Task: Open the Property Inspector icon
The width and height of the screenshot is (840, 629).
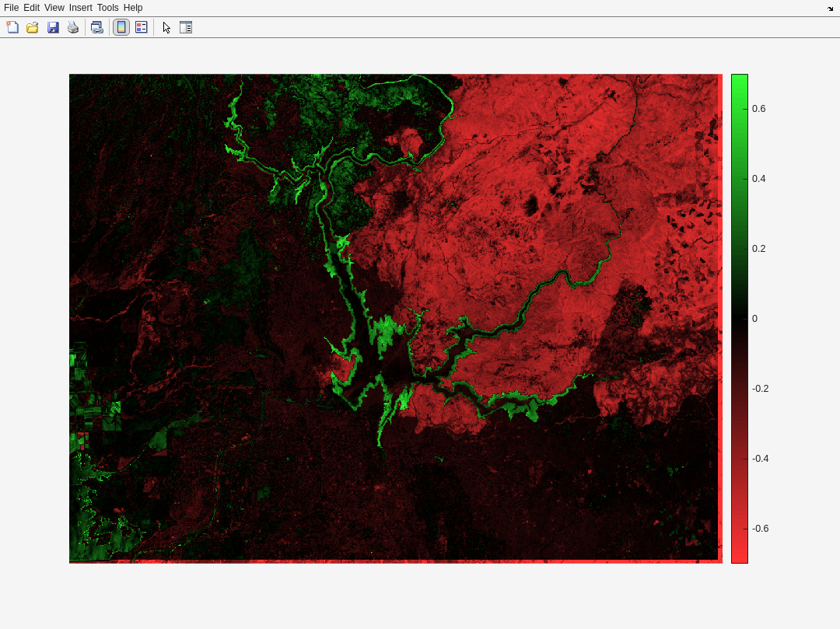Action: (x=186, y=27)
